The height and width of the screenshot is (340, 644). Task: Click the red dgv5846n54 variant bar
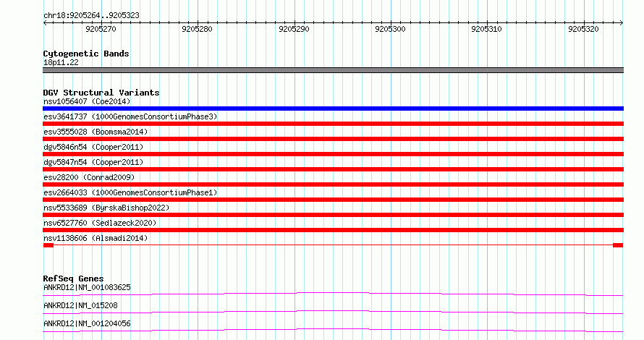click(x=333, y=154)
